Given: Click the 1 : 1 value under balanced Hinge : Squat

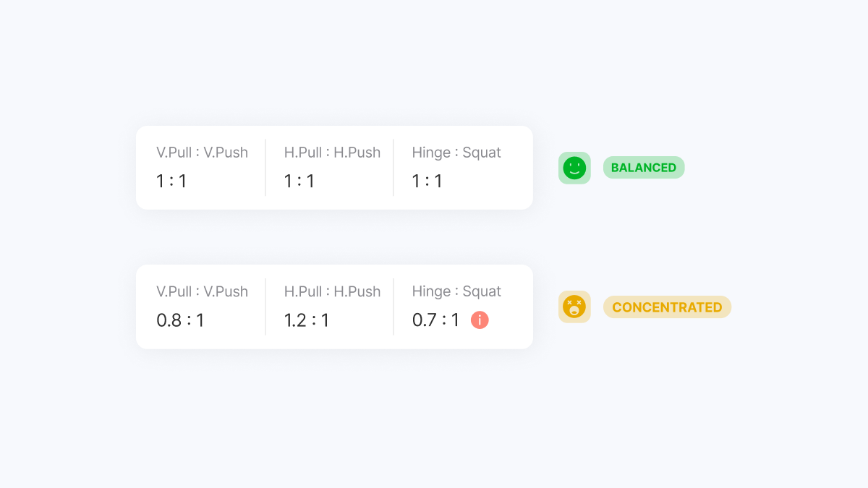Looking at the screenshot, I should (427, 181).
